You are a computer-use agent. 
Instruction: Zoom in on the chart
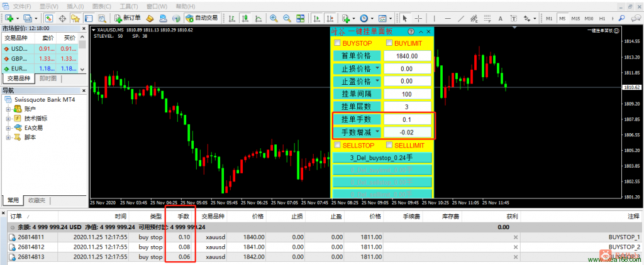click(x=274, y=18)
